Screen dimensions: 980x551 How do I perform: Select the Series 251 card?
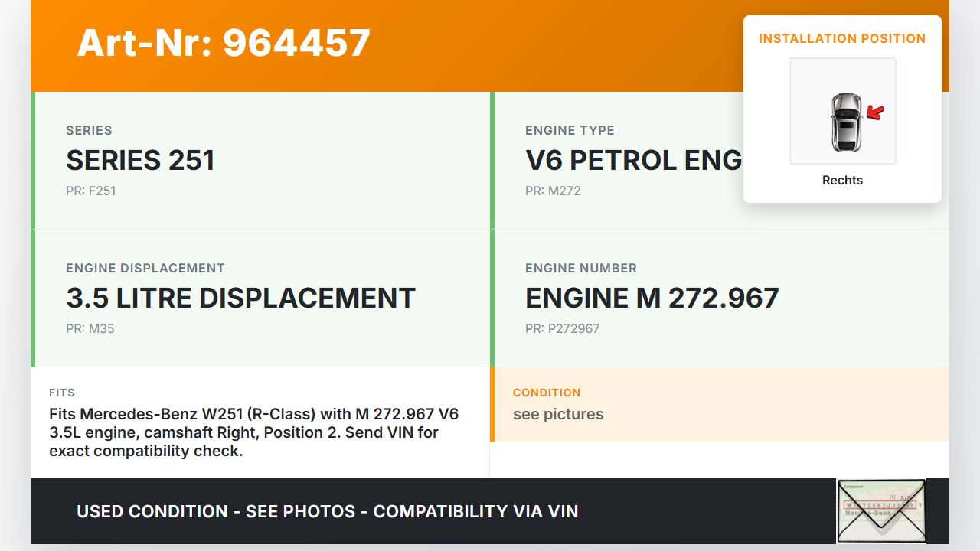260,160
